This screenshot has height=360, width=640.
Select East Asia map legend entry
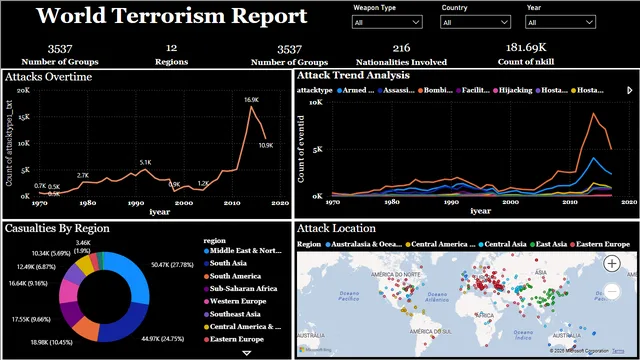pos(549,244)
